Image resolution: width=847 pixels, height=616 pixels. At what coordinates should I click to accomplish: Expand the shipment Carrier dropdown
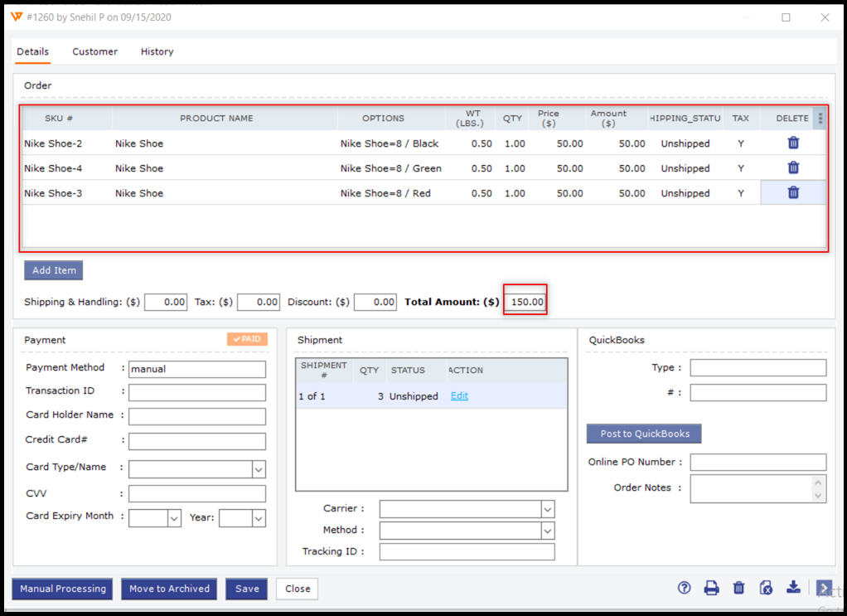click(x=547, y=509)
